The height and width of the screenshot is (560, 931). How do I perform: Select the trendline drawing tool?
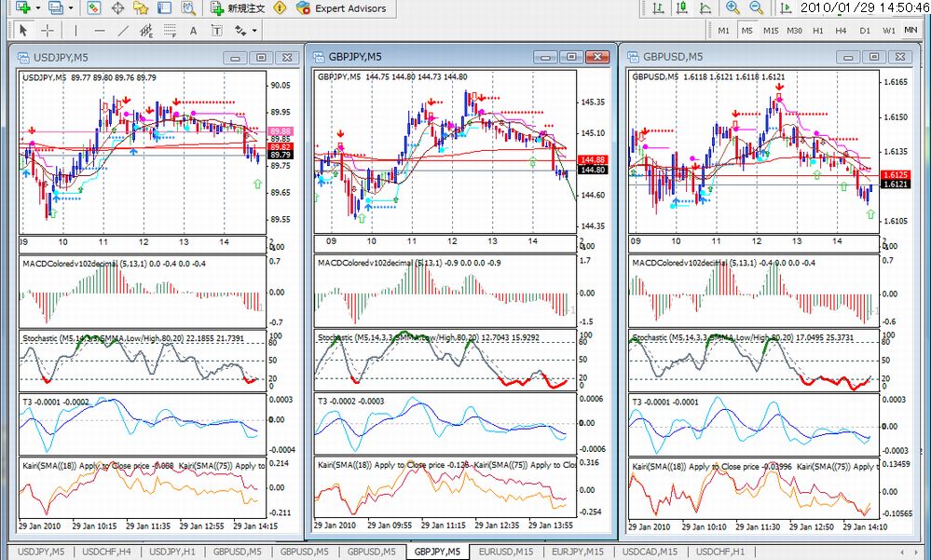[123, 31]
